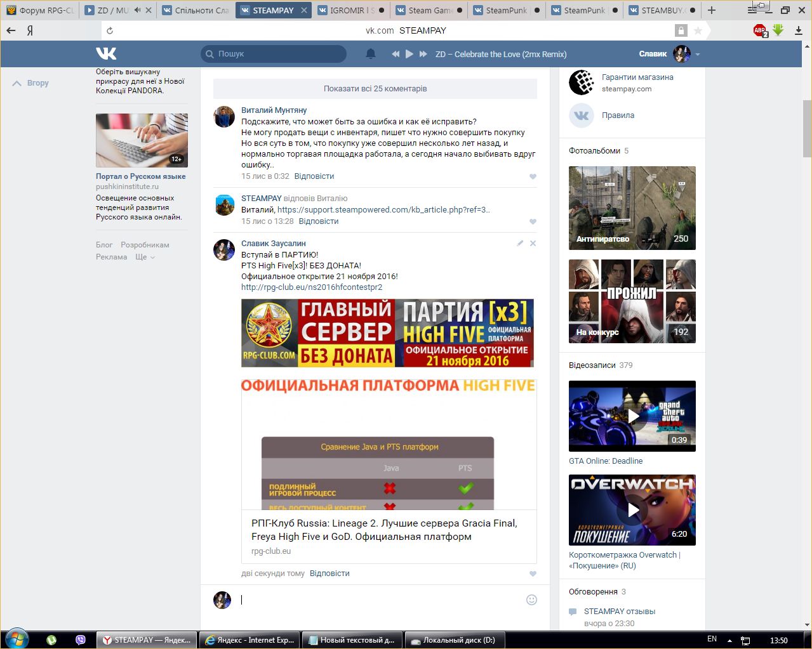The width and height of the screenshot is (812, 649).
Task: Open the Yandex home button
Action: [x=30, y=30]
